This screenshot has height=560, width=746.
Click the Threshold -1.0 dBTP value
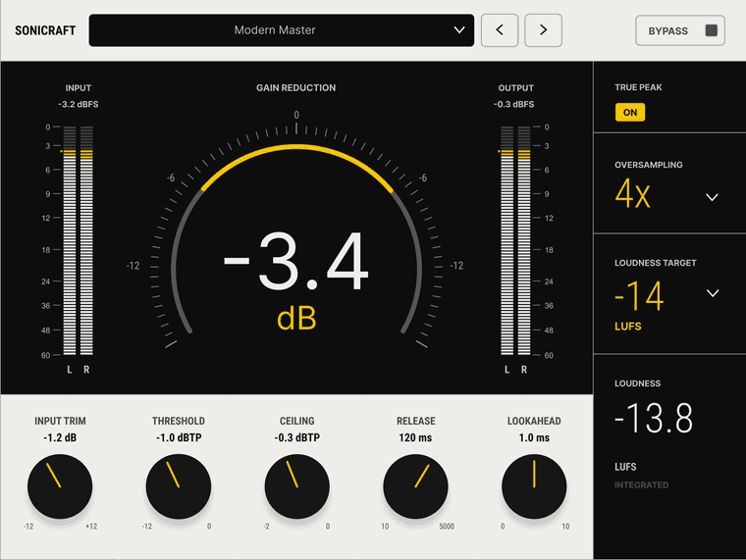179,437
